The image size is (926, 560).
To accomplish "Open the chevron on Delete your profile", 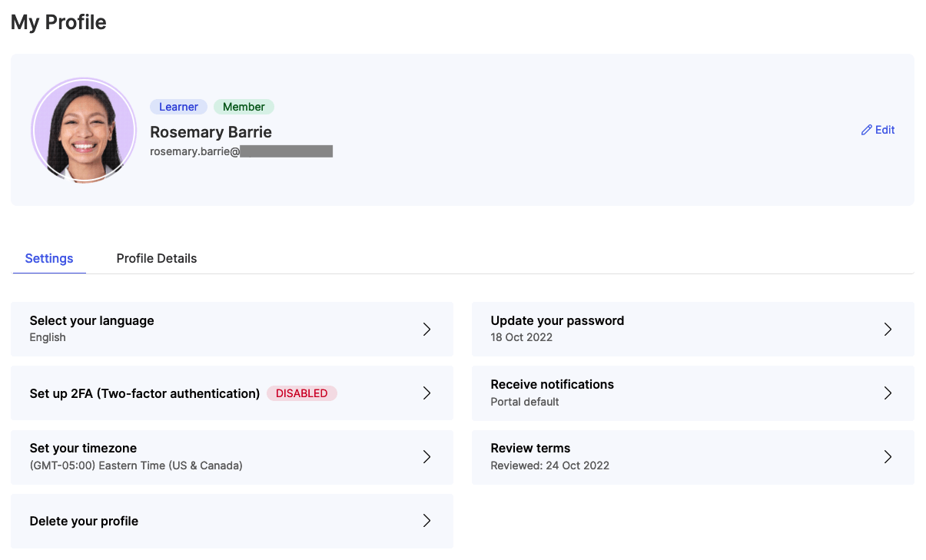I will tap(426, 520).
